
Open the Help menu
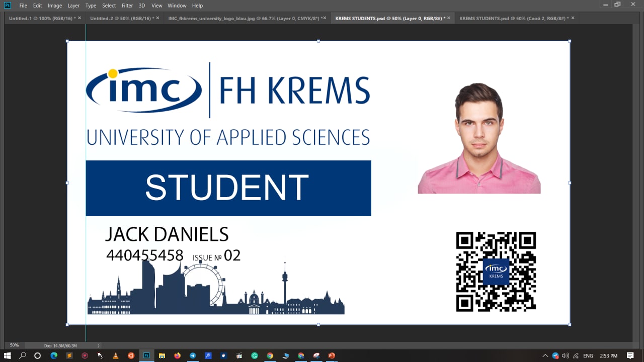tap(198, 6)
